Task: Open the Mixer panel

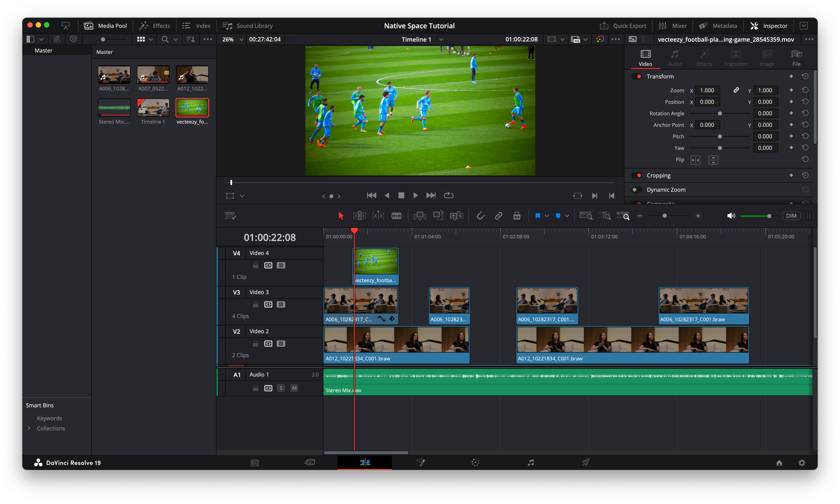Action: (672, 26)
